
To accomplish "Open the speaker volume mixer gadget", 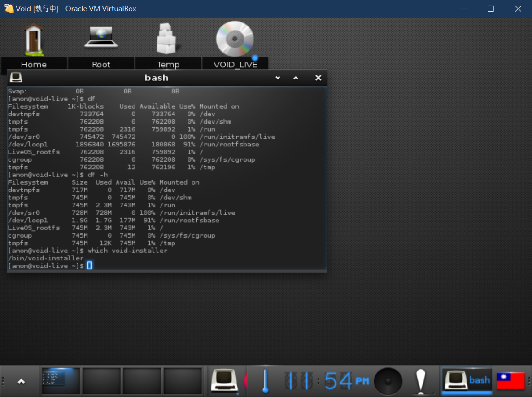I will [388, 381].
